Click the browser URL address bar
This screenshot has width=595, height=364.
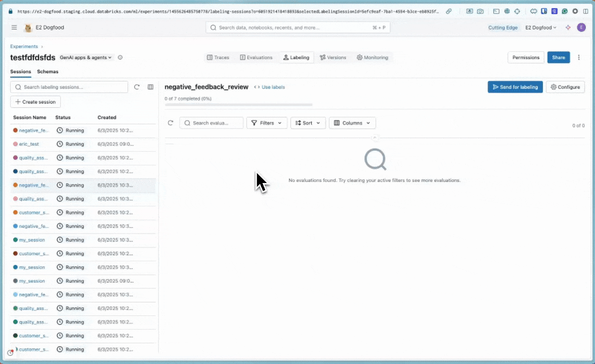point(228,11)
